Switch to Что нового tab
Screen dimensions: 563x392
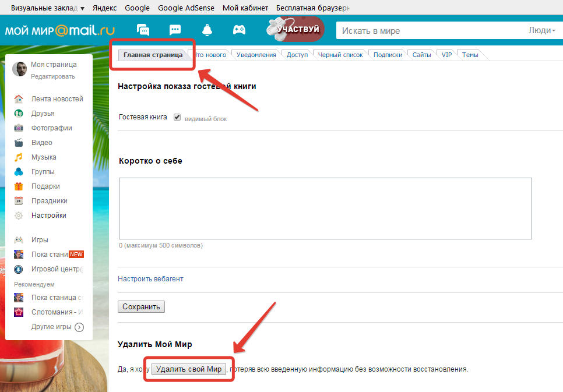pos(211,55)
